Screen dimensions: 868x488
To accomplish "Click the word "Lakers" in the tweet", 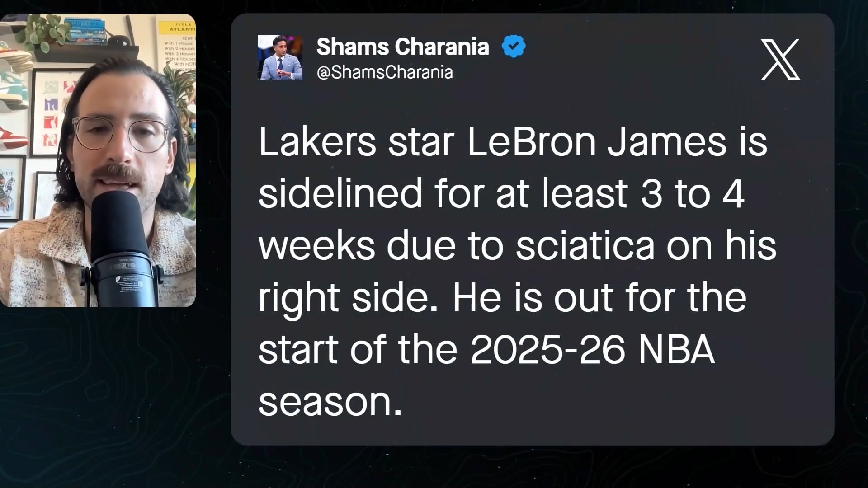I will [x=317, y=142].
